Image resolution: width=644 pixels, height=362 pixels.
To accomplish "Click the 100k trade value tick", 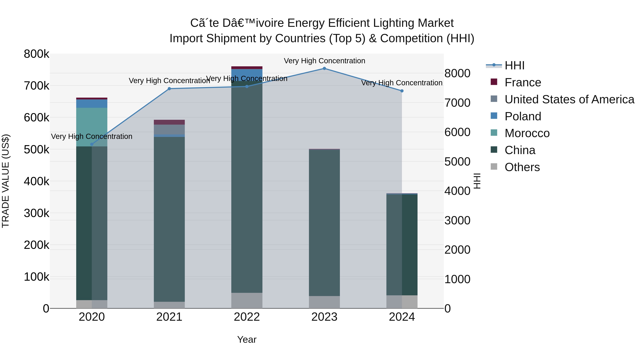I will (36, 277).
